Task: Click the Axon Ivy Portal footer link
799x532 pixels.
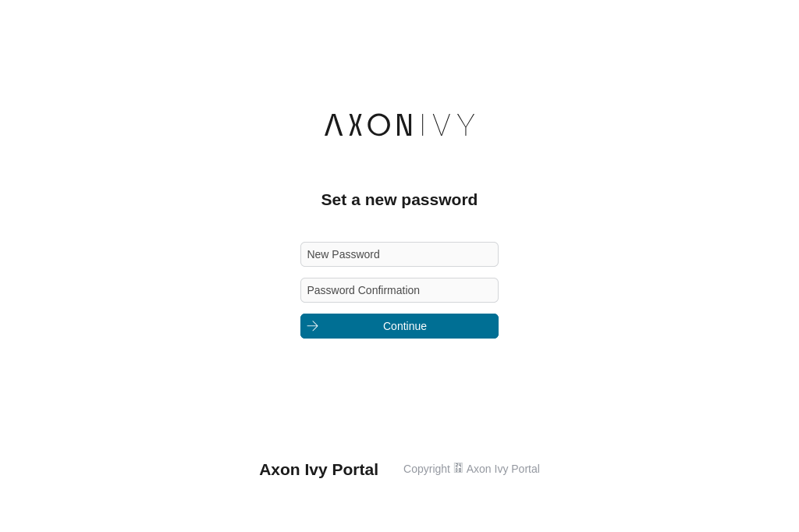Action: click(502, 469)
